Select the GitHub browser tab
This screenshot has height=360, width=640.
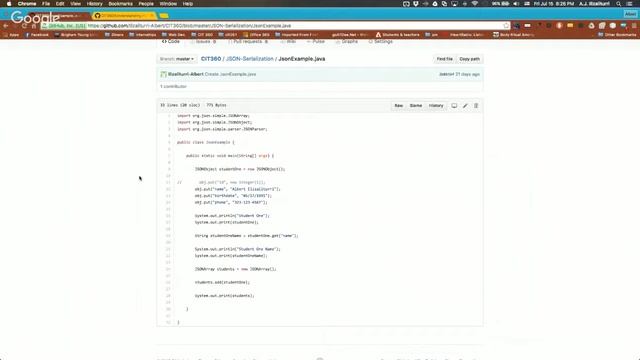124,16
